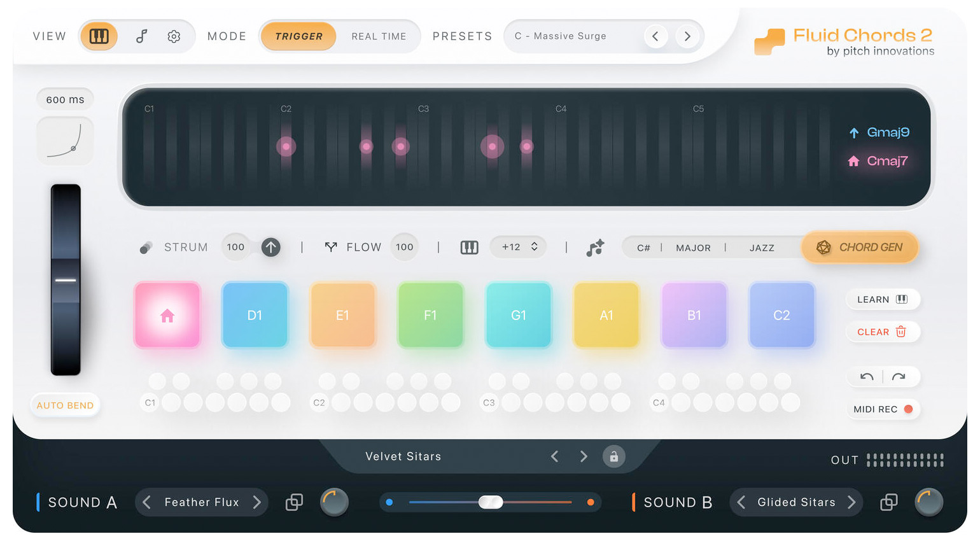Click the note dot under C2 marker

(286, 146)
